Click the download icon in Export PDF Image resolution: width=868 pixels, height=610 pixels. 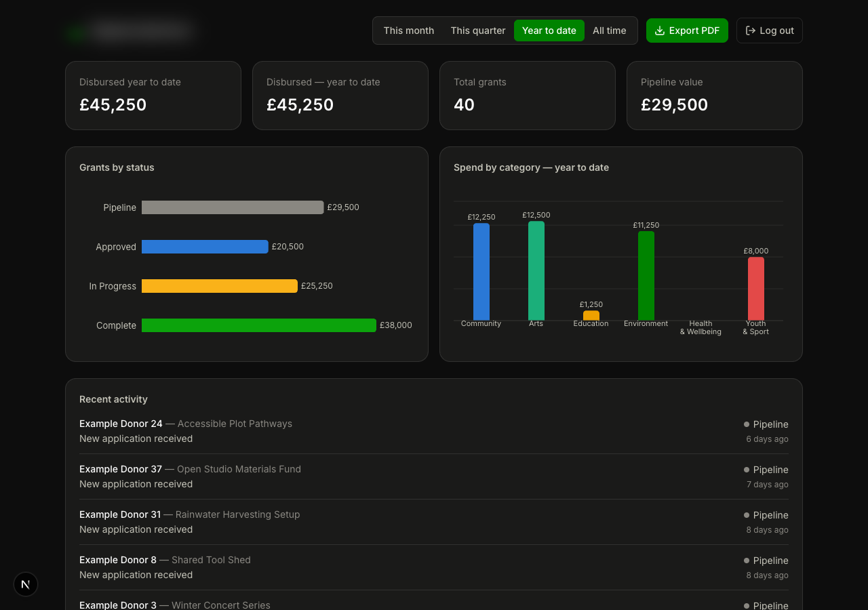tap(660, 30)
